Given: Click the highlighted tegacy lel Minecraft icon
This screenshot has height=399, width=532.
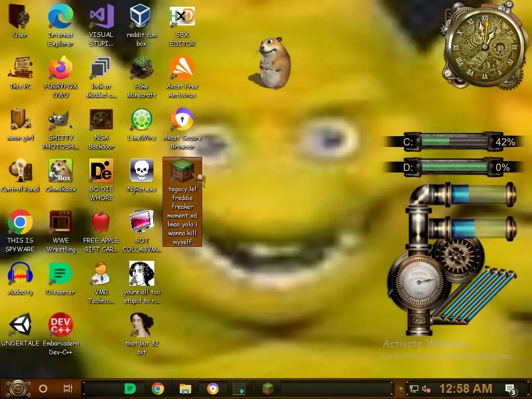Looking at the screenshot, I should [182, 202].
